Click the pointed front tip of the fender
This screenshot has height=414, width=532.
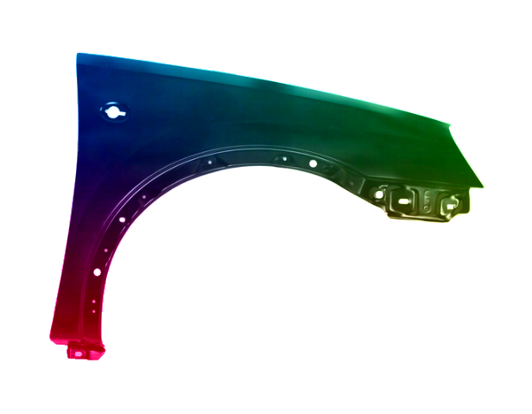coord(479,183)
